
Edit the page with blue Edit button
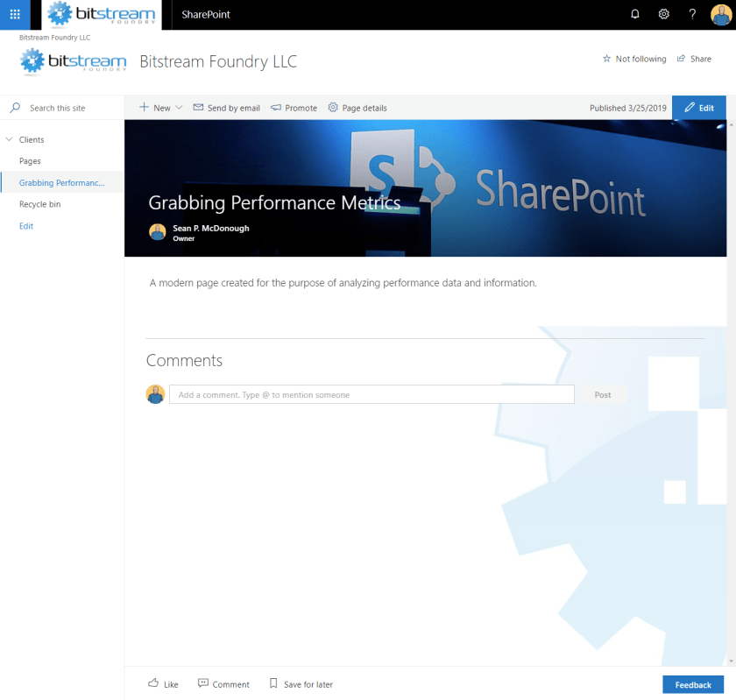pyautogui.click(x=699, y=108)
